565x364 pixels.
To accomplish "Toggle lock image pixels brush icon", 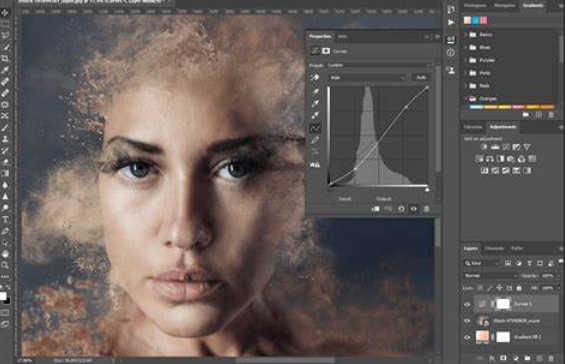I will point(489,288).
